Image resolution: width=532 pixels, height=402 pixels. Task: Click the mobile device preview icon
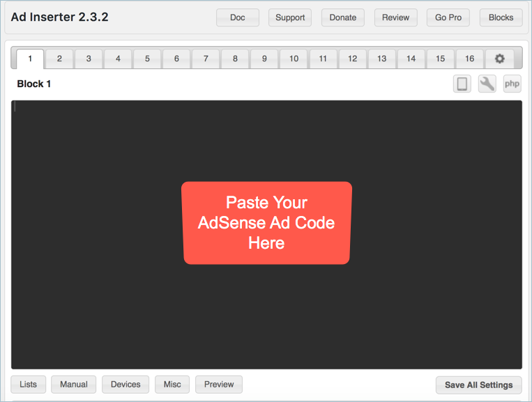462,84
